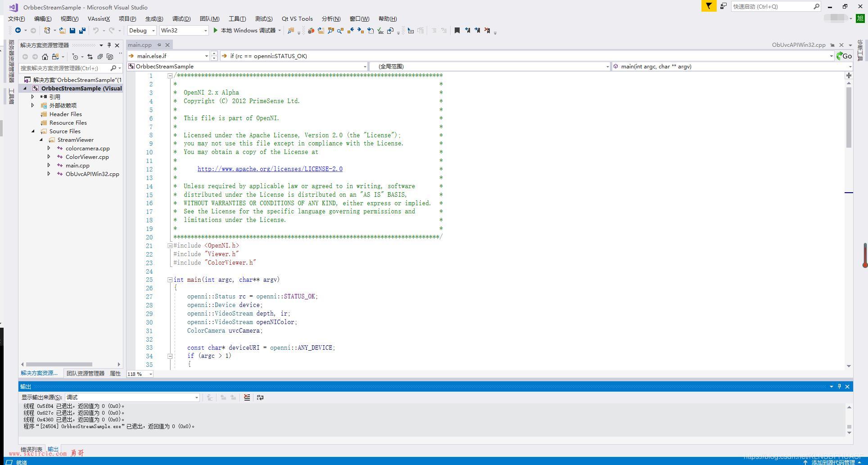Screen dimensions: 868x465
Task: Switch to the 属性 tab
Action: (115, 374)
